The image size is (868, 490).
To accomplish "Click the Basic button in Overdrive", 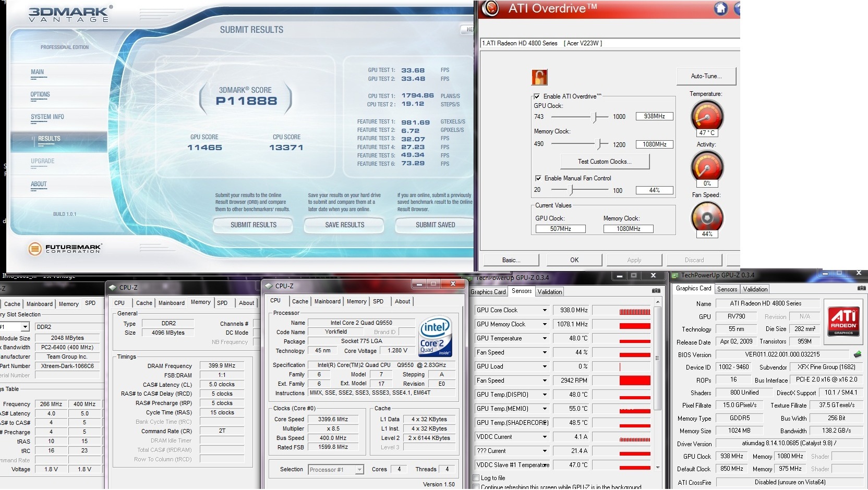I will click(511, 260).
